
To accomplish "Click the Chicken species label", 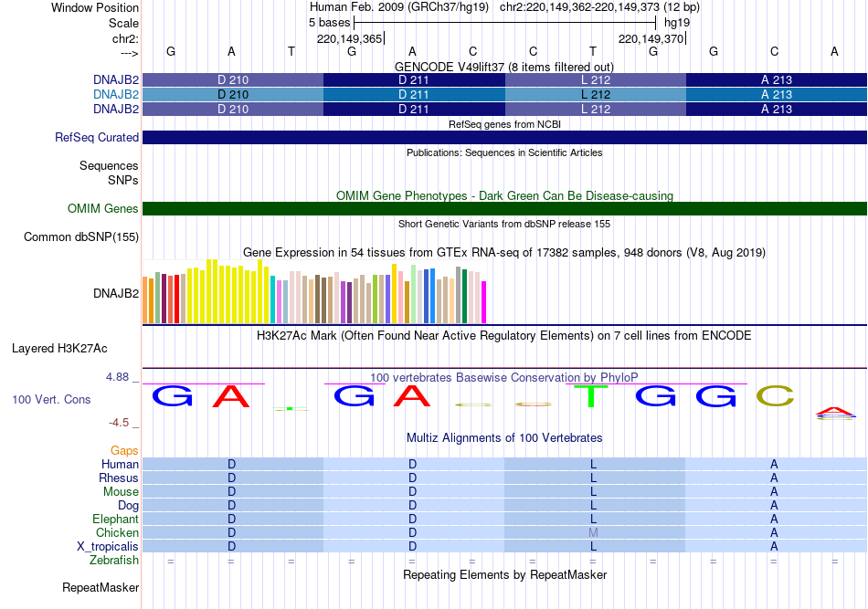I will point(117,532).
